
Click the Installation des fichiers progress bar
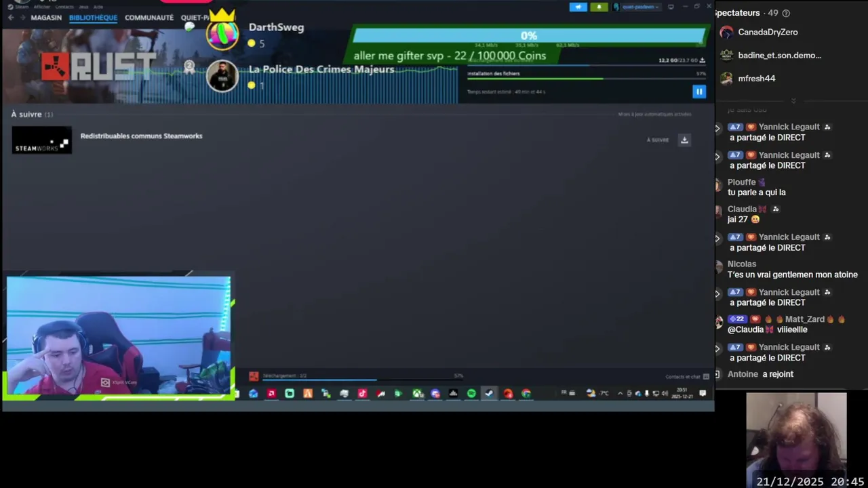point(587,79)
